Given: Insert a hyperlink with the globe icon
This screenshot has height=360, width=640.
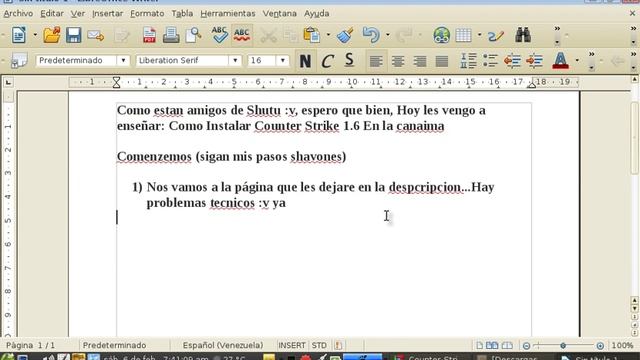Looking at the screenshot, I should 442,36.
